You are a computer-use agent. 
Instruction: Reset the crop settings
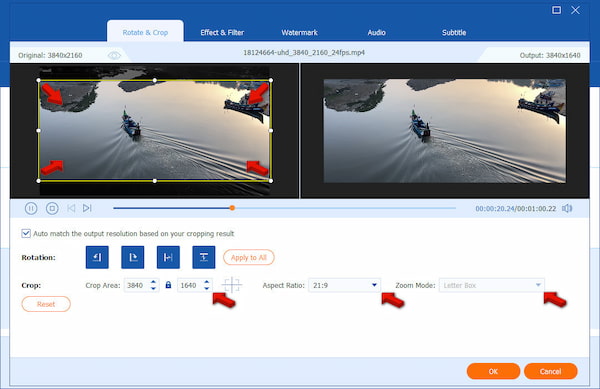[x=46, y=304]
